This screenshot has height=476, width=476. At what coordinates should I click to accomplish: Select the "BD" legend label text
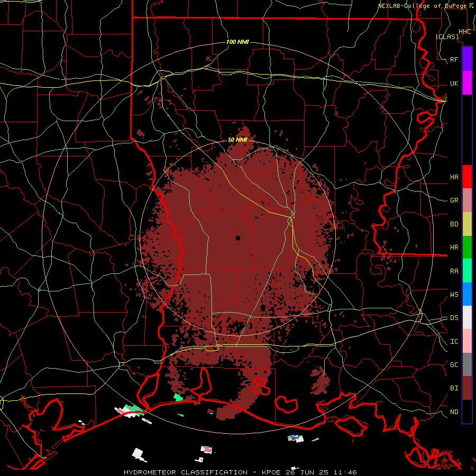point(454,224)
